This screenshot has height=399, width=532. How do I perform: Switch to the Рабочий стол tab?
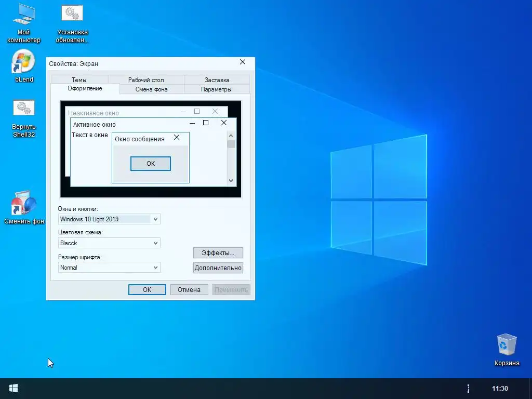tap(146, 79)
